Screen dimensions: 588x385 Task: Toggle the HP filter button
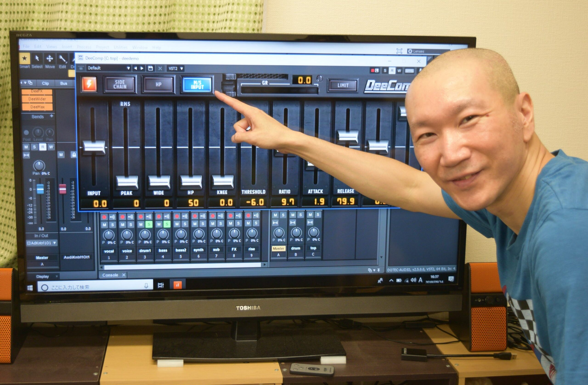tap(158, 85)
